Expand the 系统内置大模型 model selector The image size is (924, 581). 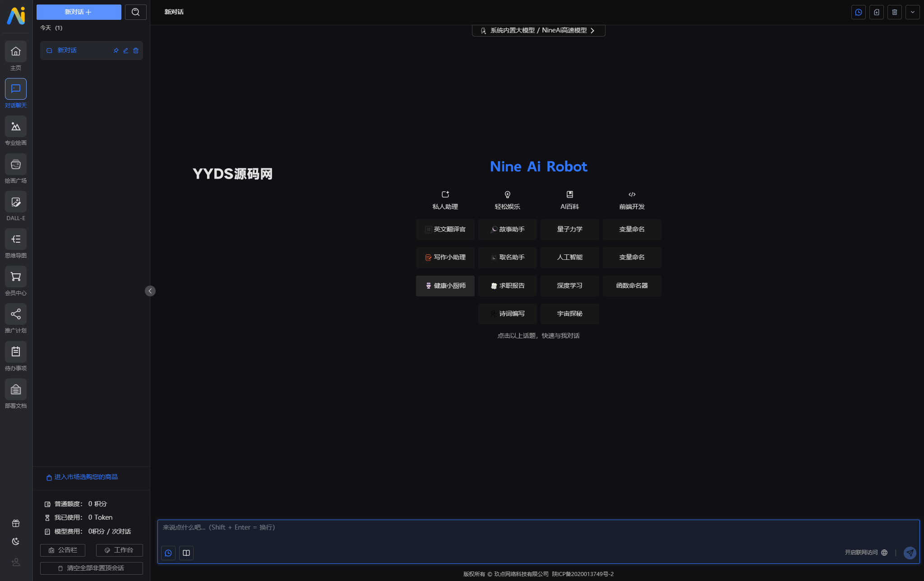pyautogui.click(x=538, y=31)
